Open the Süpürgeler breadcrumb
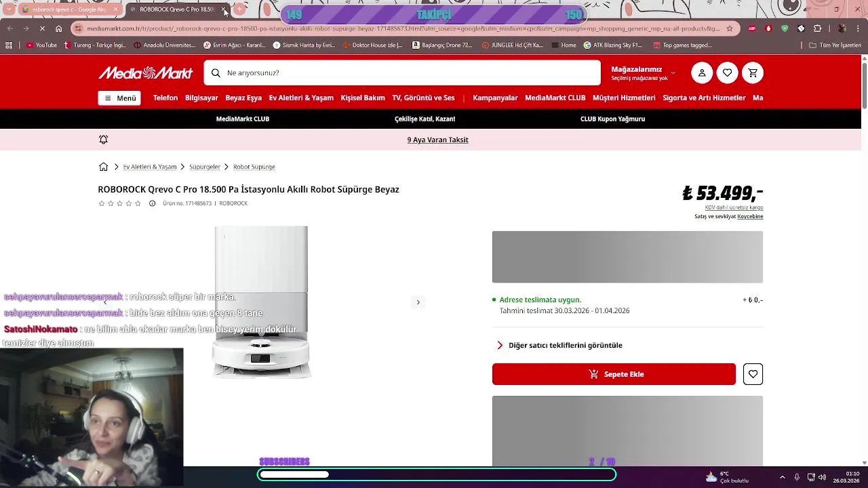The height and width of the screenshot is (488, 868). (x=205, y=167)
